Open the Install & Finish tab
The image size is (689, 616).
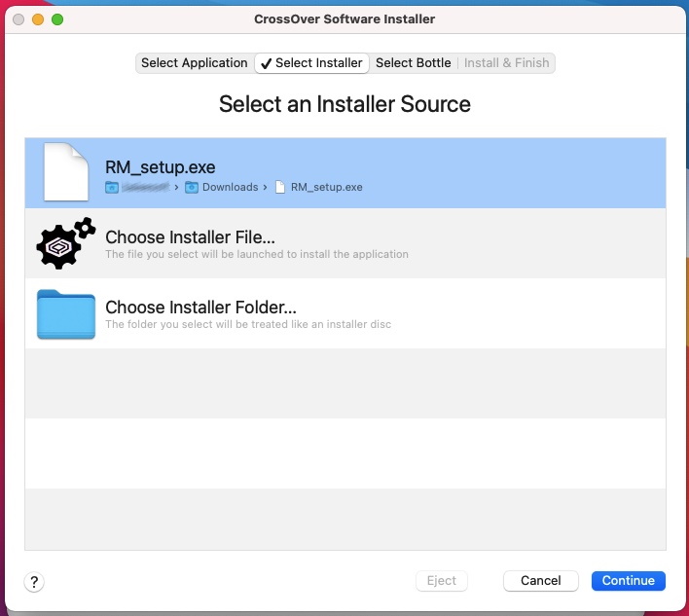tap(506, 63)
